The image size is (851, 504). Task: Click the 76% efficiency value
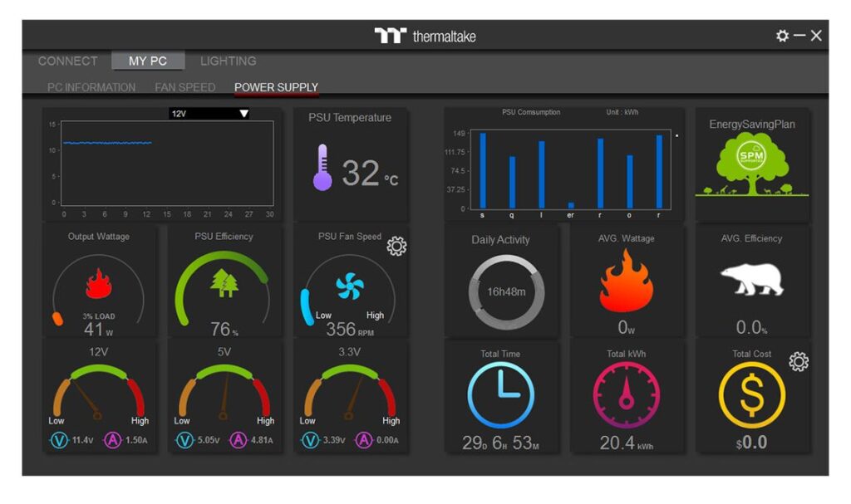click(224, 329)
